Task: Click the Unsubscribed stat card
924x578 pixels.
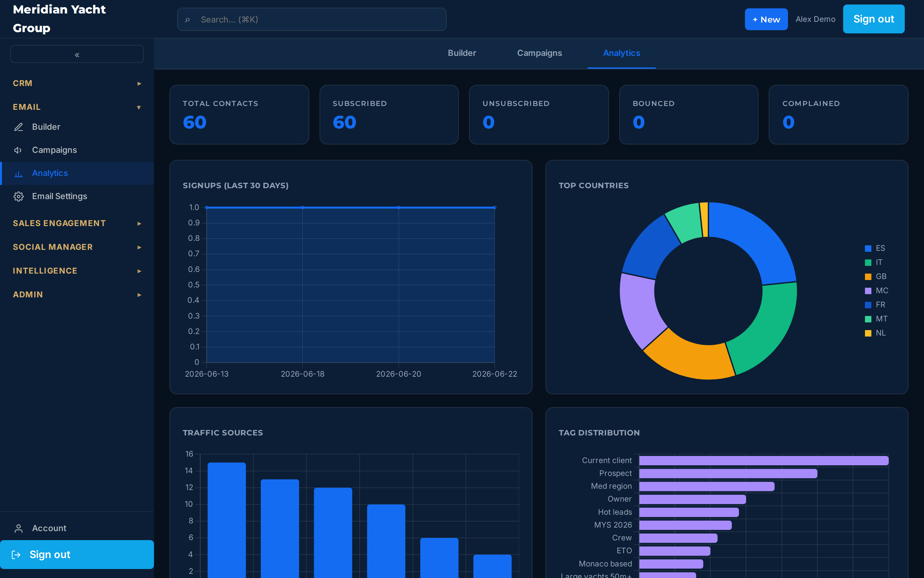Action: coord(539,115)
